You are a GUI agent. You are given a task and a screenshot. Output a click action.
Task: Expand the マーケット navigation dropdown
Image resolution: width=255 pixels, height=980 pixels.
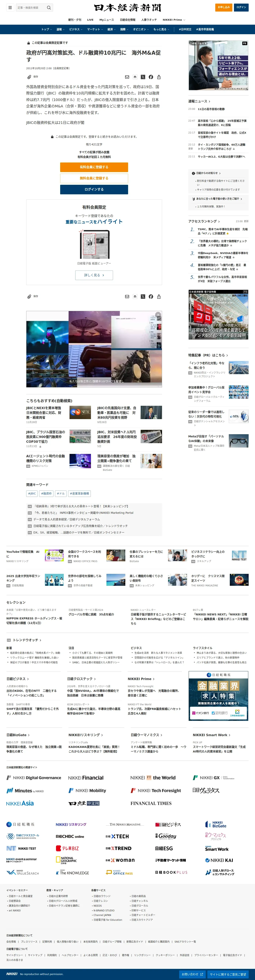click(x=95, y=29)
